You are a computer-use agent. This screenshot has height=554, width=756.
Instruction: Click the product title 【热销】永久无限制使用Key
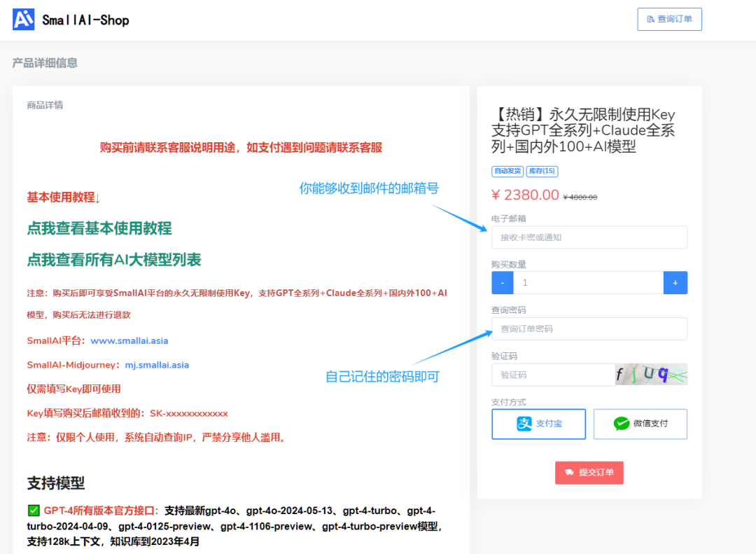coord(583,130)
